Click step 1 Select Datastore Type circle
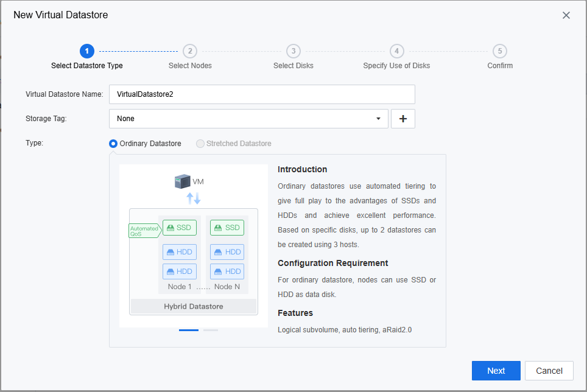587x392 pixels. point(87,51)
